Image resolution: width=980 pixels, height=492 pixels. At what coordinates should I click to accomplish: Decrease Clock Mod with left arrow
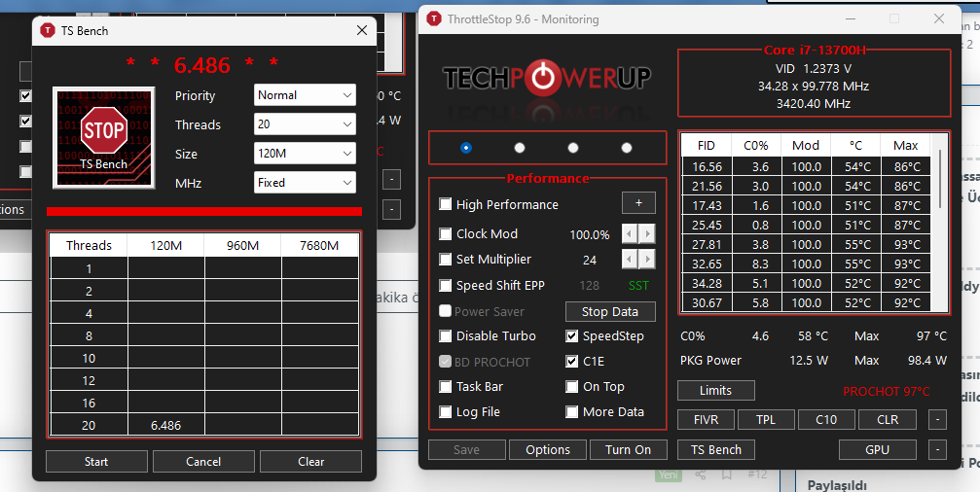point(630,234)
